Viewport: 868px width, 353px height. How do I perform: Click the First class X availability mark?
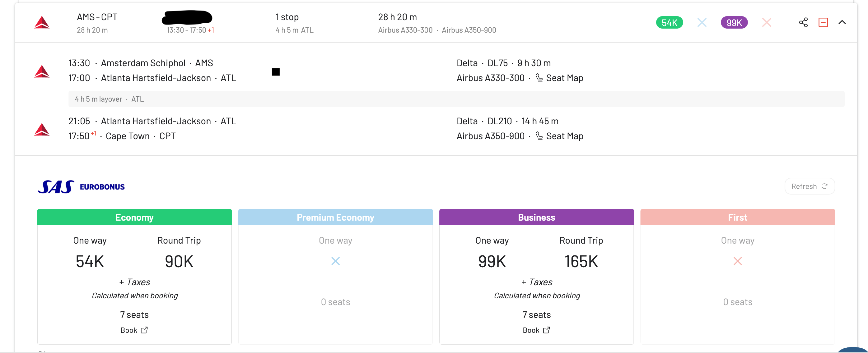tap(738, 261)
